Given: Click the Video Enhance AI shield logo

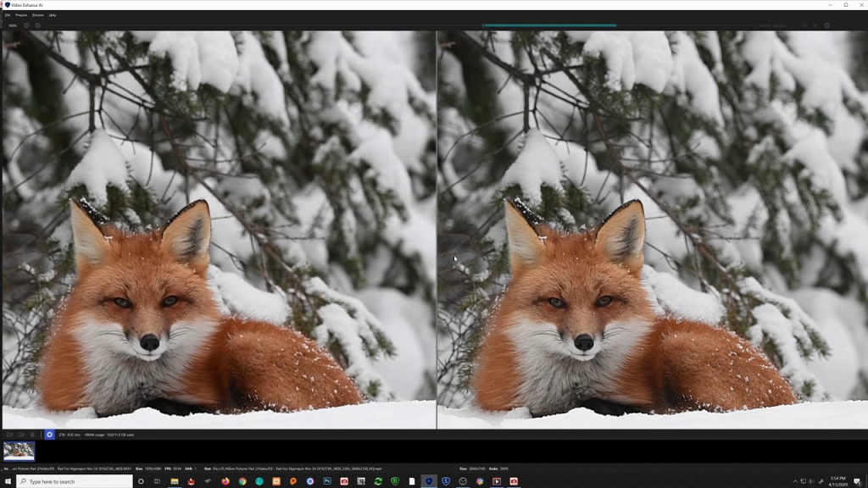Looking at the screenshot, I should (x=8, y=4).
